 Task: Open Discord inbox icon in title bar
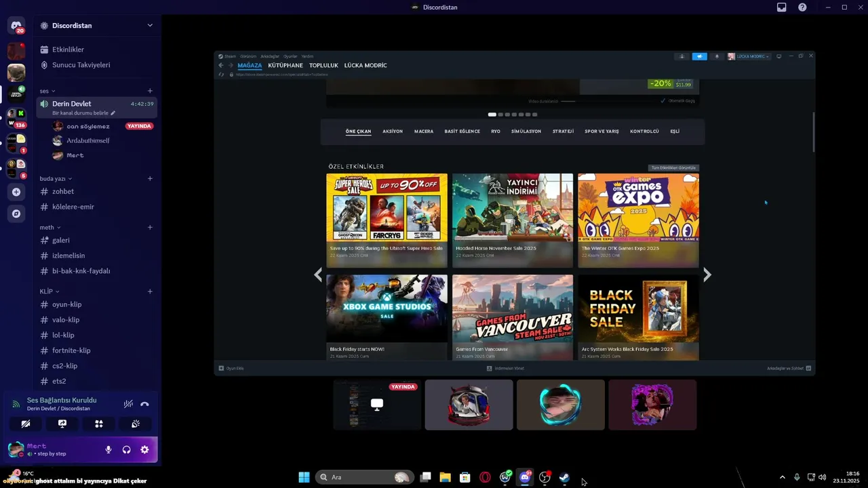click(x=782, y=7)
